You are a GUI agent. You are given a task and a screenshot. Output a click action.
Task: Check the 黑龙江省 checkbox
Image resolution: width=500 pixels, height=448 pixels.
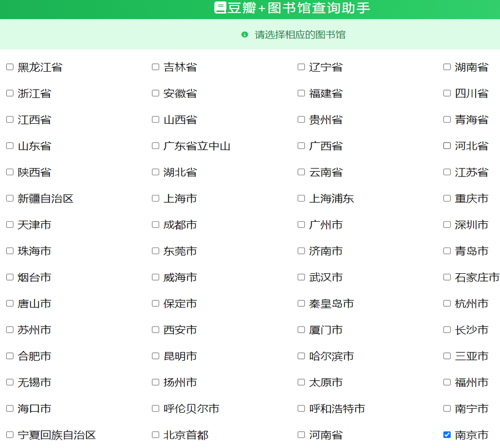[x=10, y=67]
